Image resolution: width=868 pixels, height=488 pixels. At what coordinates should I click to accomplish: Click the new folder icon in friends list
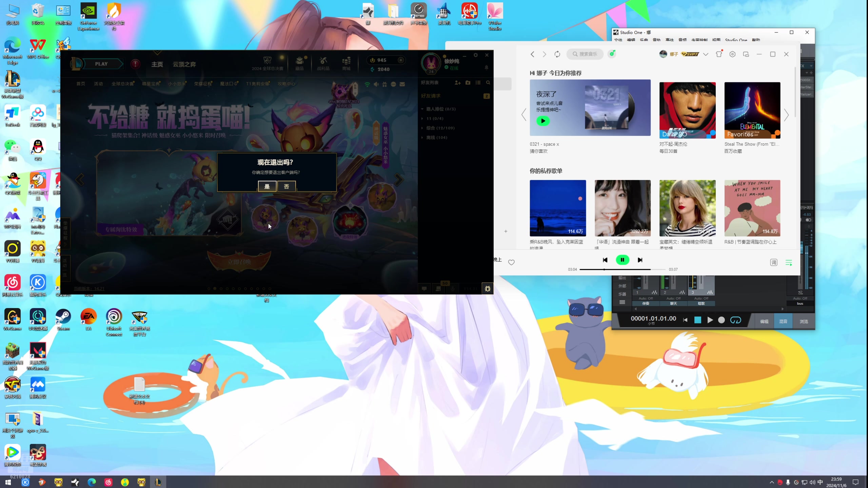(x=468, y=83)
